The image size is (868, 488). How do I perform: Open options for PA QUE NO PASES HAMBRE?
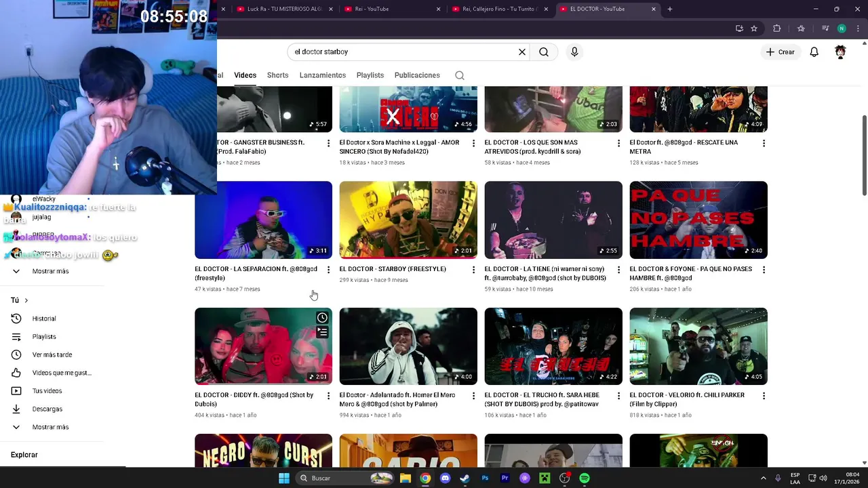pyautogui.click(x=764, y=270)
